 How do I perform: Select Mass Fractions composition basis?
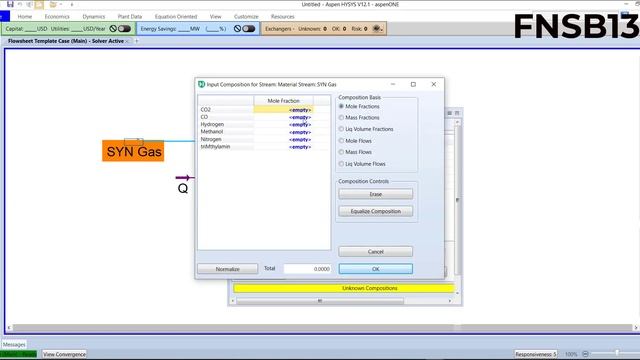(x=359, y=118)
